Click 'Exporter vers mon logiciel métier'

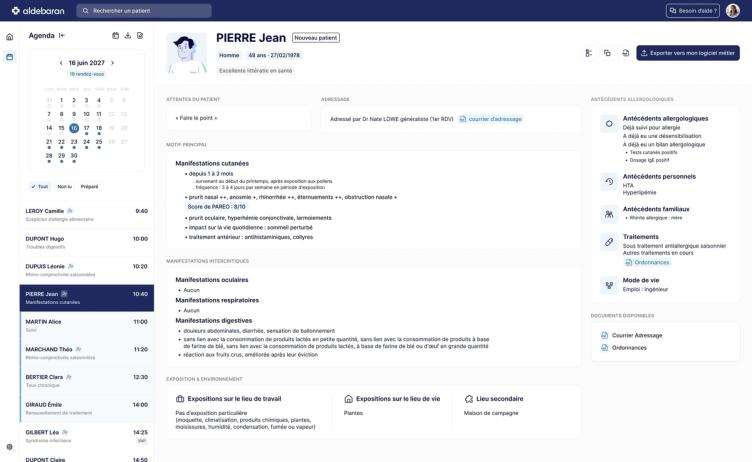click(688, 53)
